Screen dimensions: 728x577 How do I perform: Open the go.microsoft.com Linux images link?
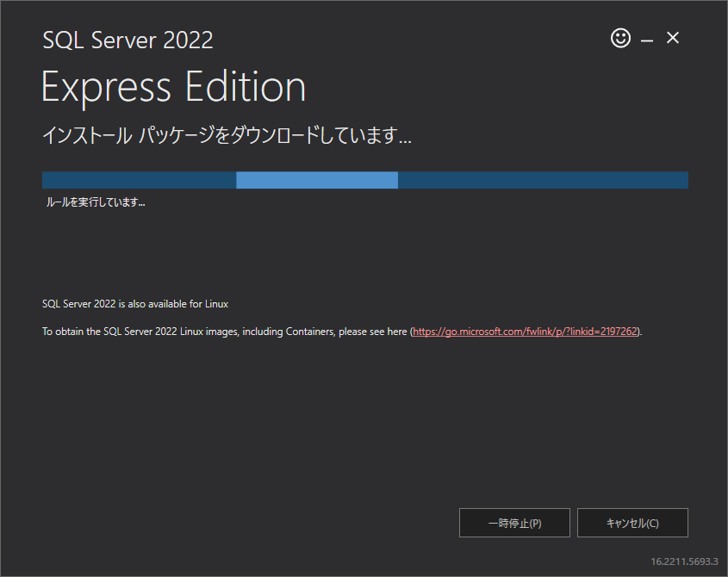(x=525, y=332)
